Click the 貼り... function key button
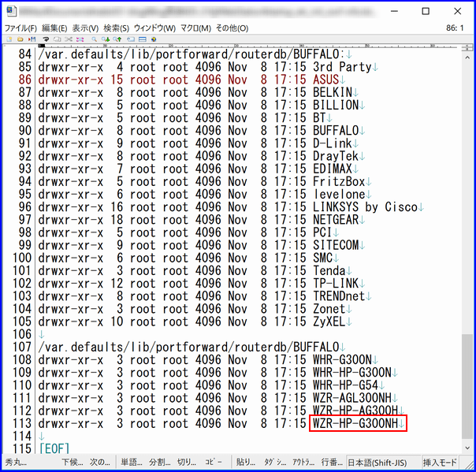 [x=246, y=463]
